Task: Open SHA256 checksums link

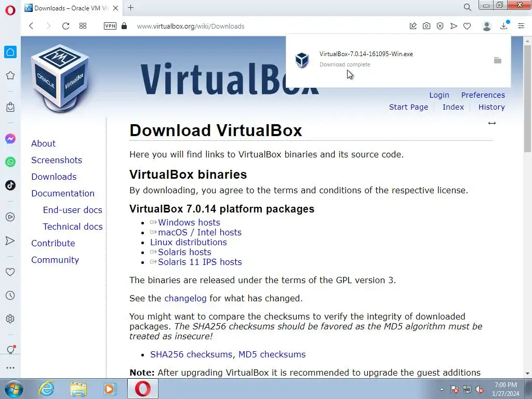Action: click(x=191, y=354)
